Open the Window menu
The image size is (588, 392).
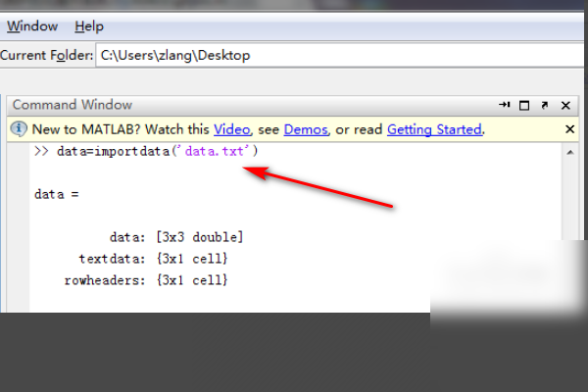coord(32,26)
